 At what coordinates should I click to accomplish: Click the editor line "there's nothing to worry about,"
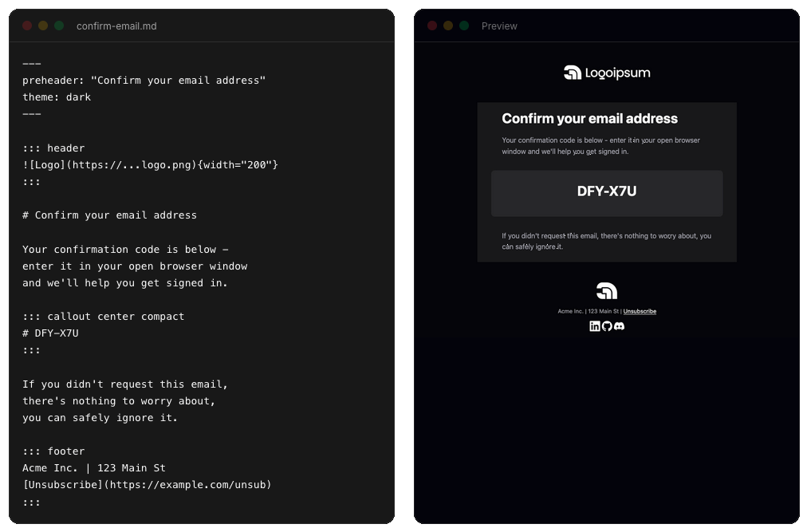tap(119, 400)
